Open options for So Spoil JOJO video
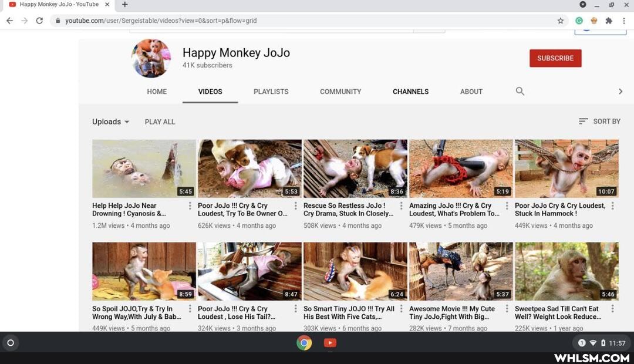This screenshot has width=634, height=364. 190,309
